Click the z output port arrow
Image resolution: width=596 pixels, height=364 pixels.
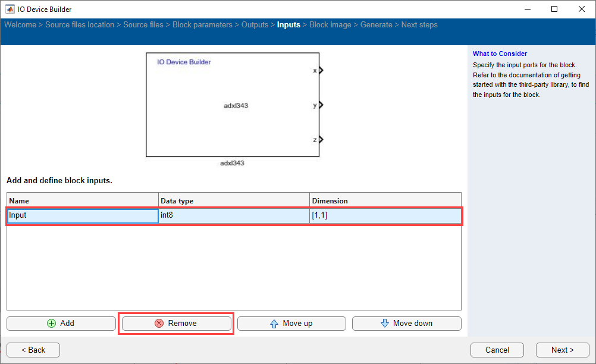pyautogui.click(x=321, y=140)
